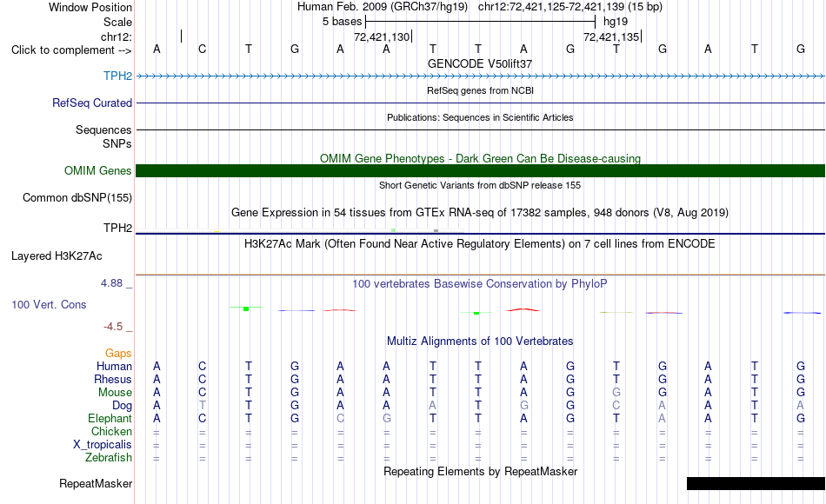Click the Mouse species row label

coord(115,393)
